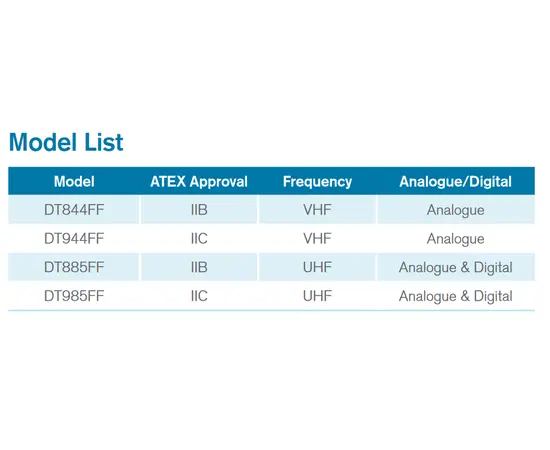This screenshot has width=550, height=450.
Task: Click VHF frequency in DT844FF row
Action: 317,210
